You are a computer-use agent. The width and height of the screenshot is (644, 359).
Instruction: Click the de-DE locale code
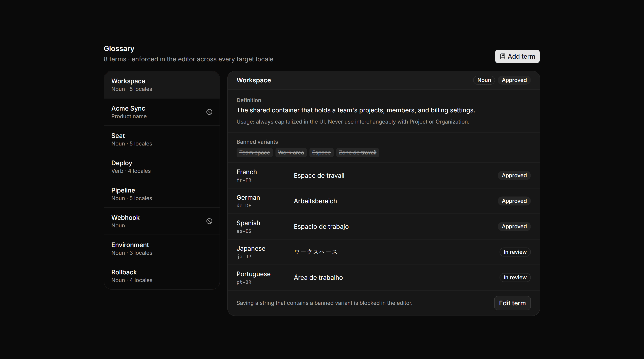244,206
